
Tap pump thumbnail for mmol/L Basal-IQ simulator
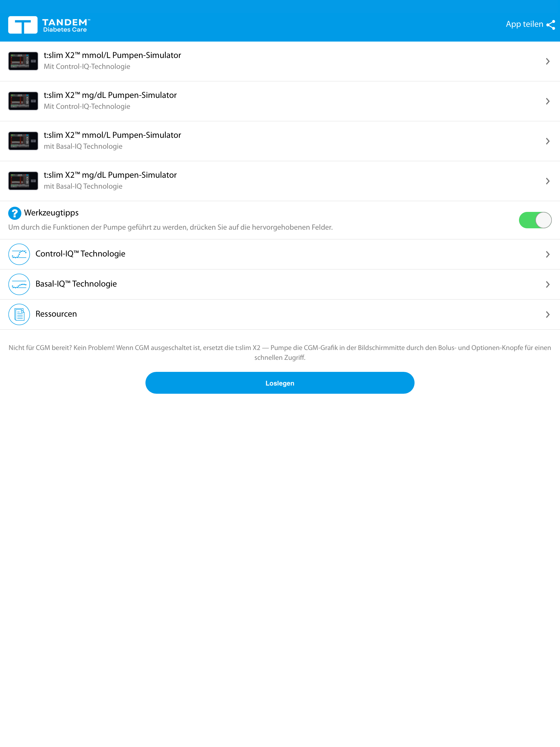(x=23, y=141)
